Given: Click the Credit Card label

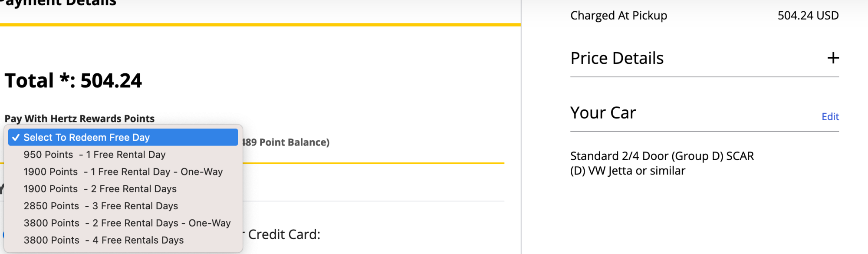Looking at the screenshot, I should 284,234.
